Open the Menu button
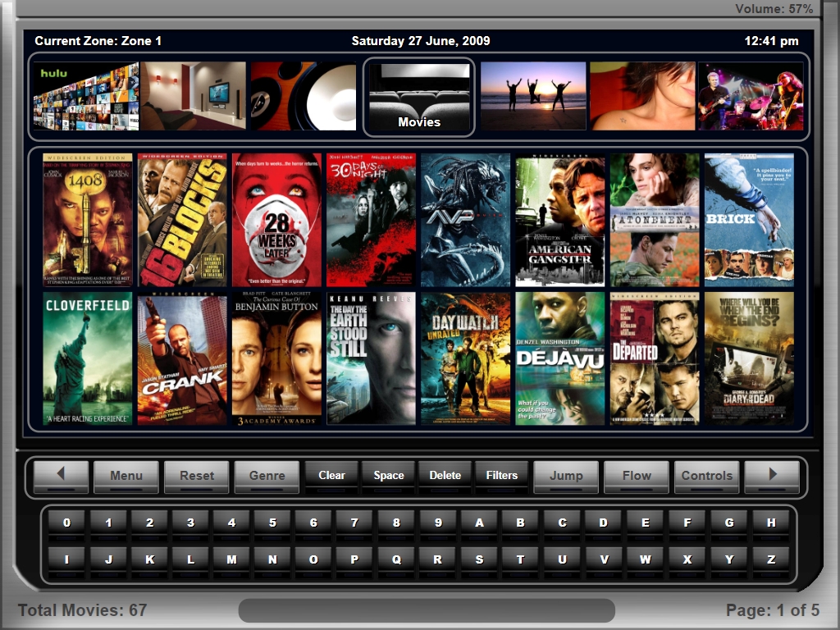This screenshot has width=840, height=630. click(x=126, y=477)
